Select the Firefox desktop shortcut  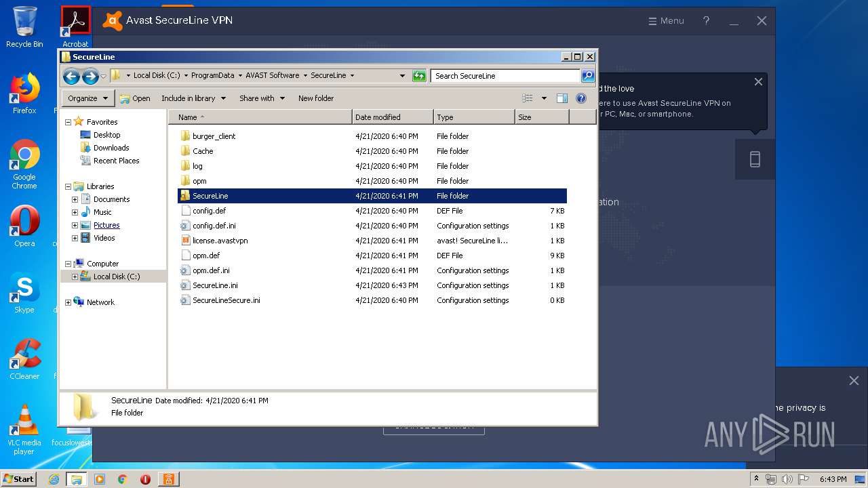pyautogui.click(x=24, y=94)
